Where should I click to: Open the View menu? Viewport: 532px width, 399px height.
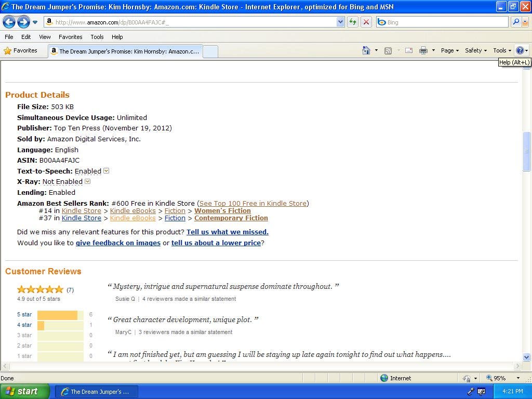[45, 37]
